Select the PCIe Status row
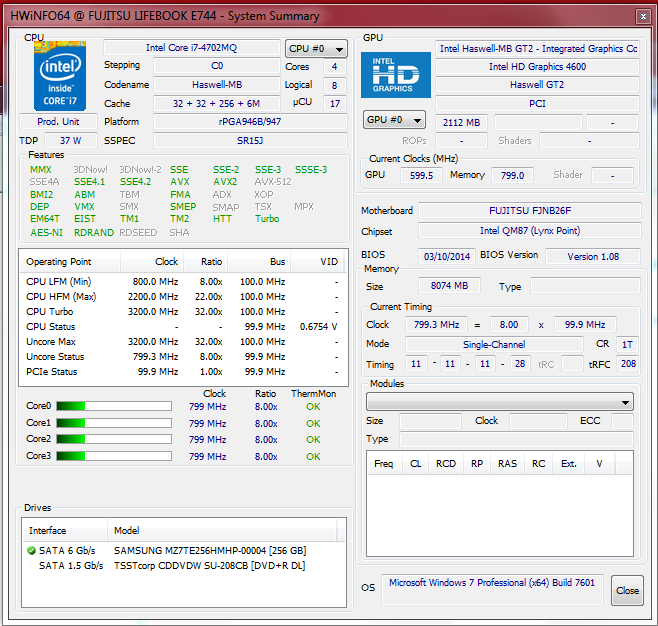 tap(183, 372)
